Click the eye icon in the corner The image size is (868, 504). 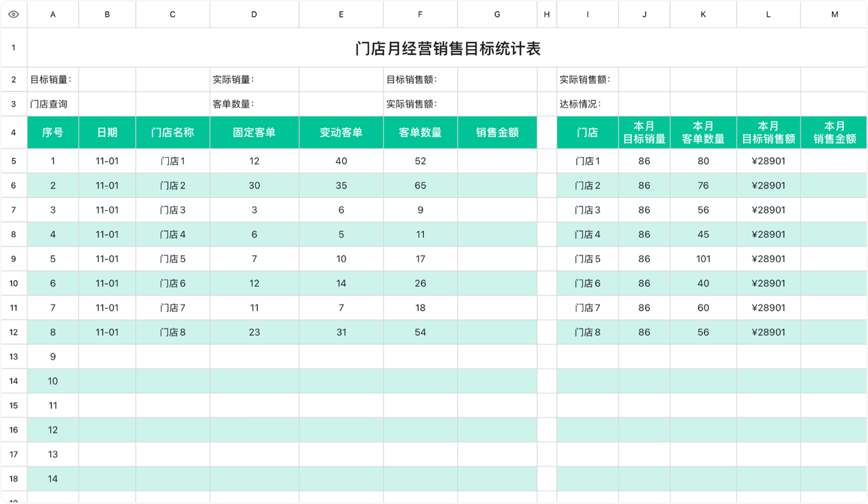(x=14, y=14)
